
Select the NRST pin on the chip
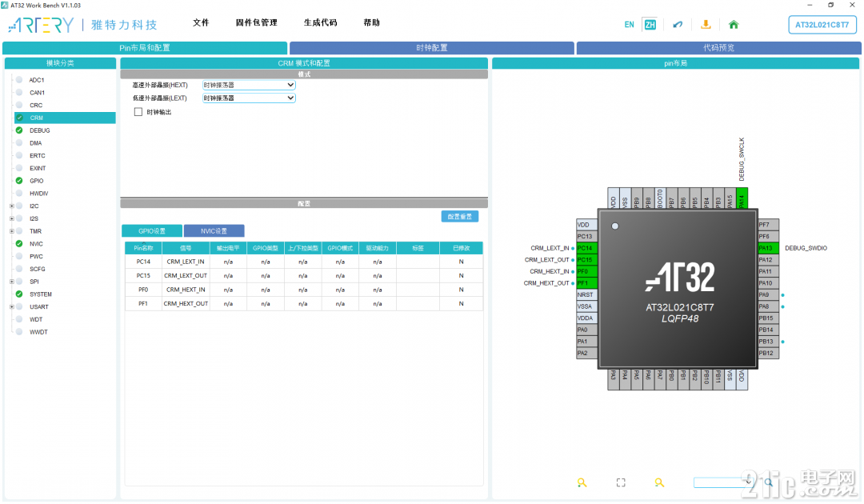[x=586, y=294]
